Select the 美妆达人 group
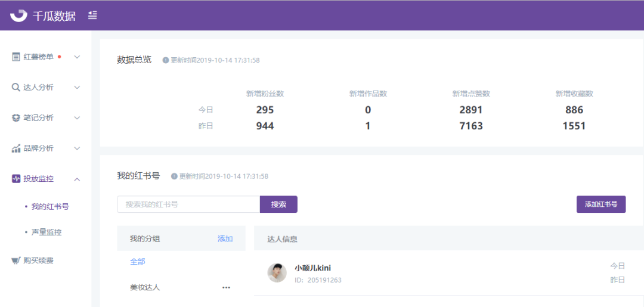 point(145,287)
